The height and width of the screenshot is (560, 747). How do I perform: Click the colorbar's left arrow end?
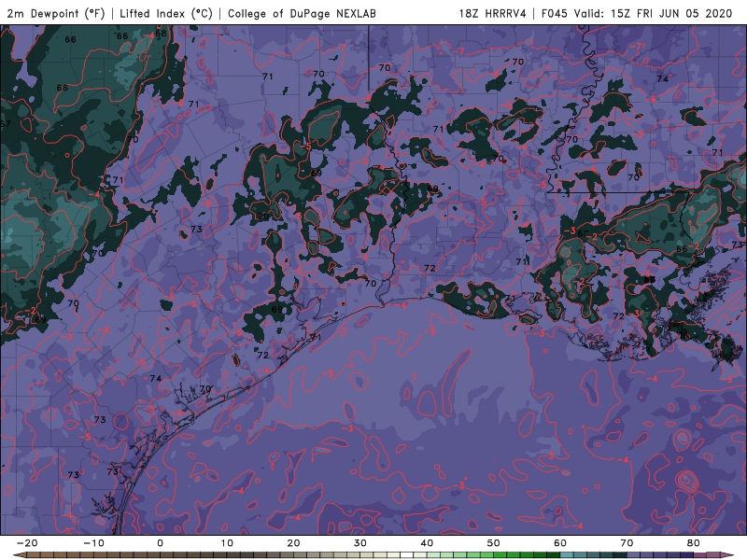(x=19, y=555)
